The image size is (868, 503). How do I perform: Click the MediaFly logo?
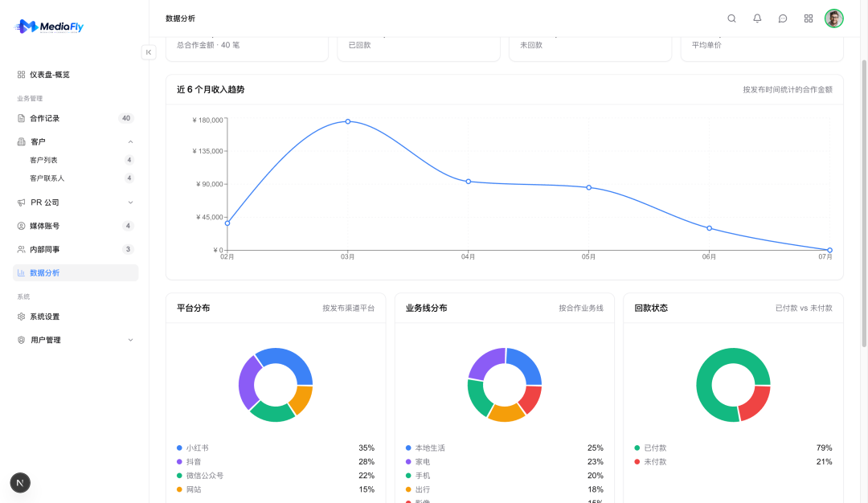click(x=49, y=27)
